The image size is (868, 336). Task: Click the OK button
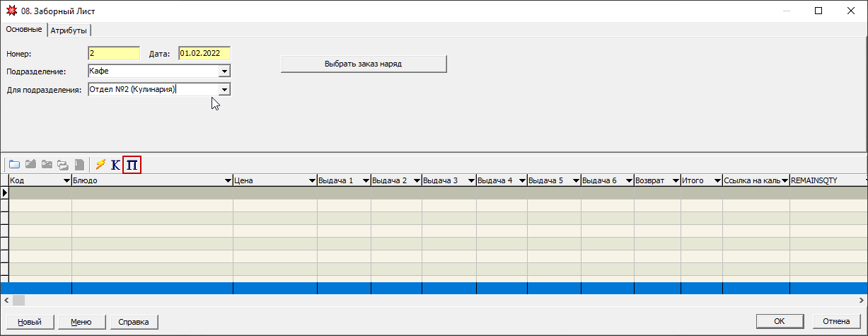[779, 321]
